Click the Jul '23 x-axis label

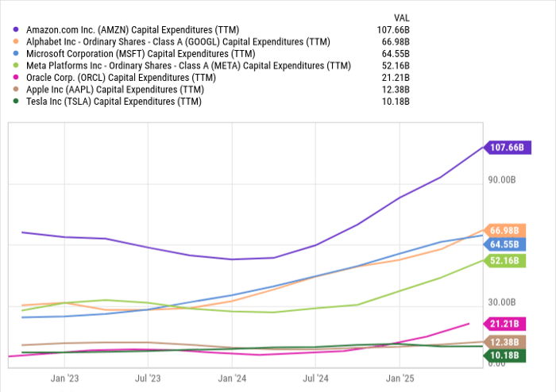(x=148, y=379)
